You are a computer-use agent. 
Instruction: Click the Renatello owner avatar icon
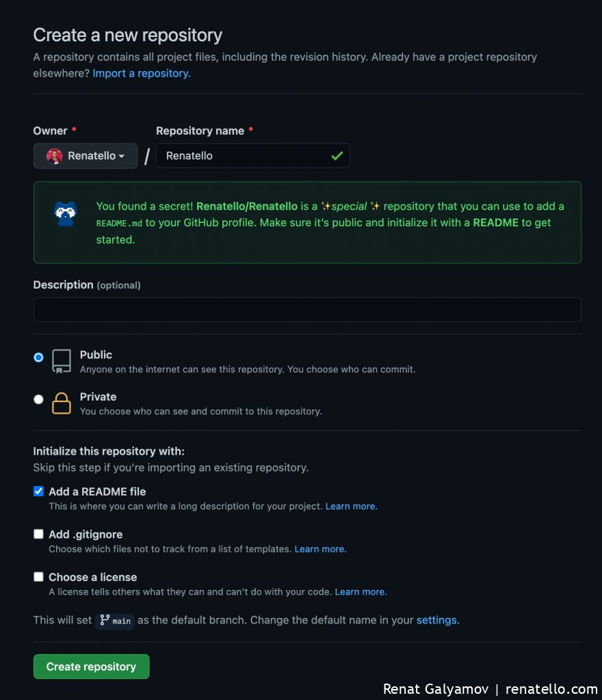pyautogui.click(x=54, y=156)
